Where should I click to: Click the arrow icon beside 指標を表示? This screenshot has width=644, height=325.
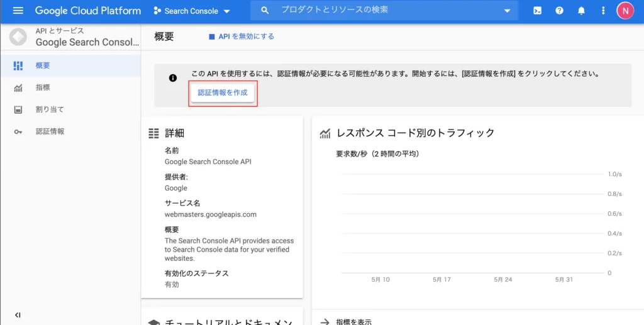pos(325,322)
